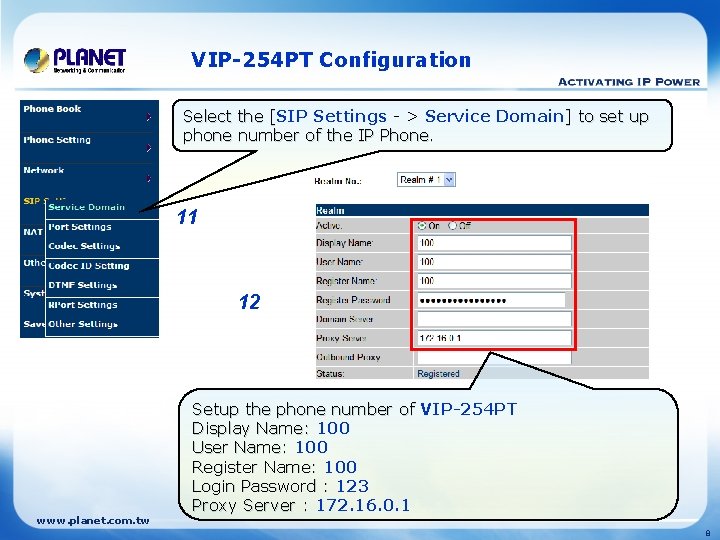Click the Realm table header
Image resolution: width=720 pixels, height=540 pixels.
(x=482, y=210)
